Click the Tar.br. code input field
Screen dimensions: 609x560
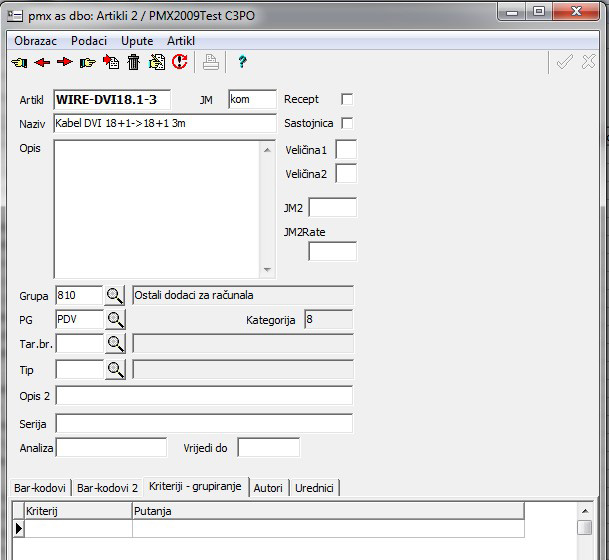click(x=79, y=344)
